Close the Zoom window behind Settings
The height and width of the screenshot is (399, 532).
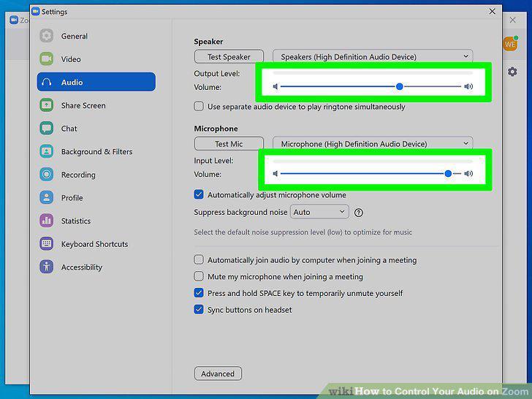tap(513, 20)
